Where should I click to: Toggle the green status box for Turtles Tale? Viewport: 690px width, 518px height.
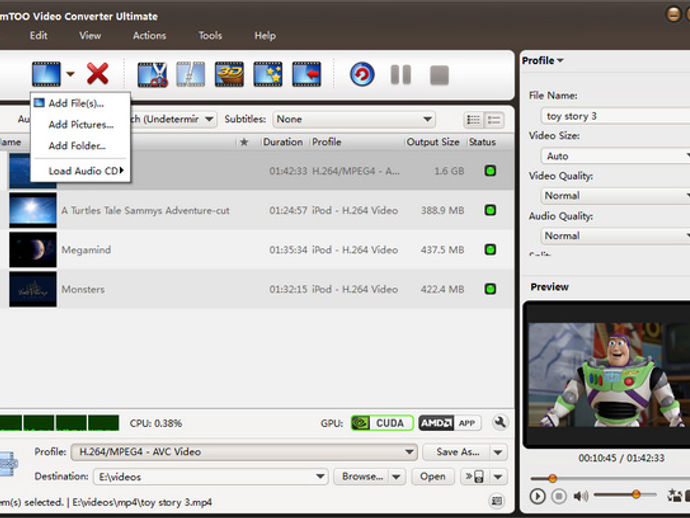(490, 210)
